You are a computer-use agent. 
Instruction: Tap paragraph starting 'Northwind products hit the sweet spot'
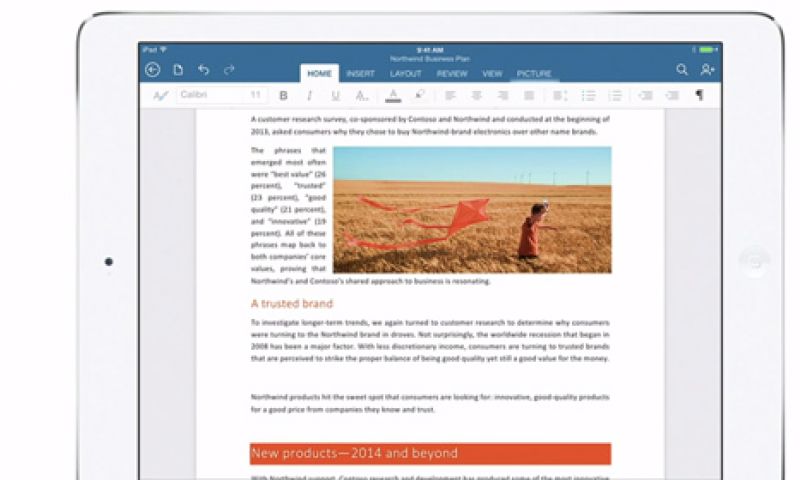(430, 403)
